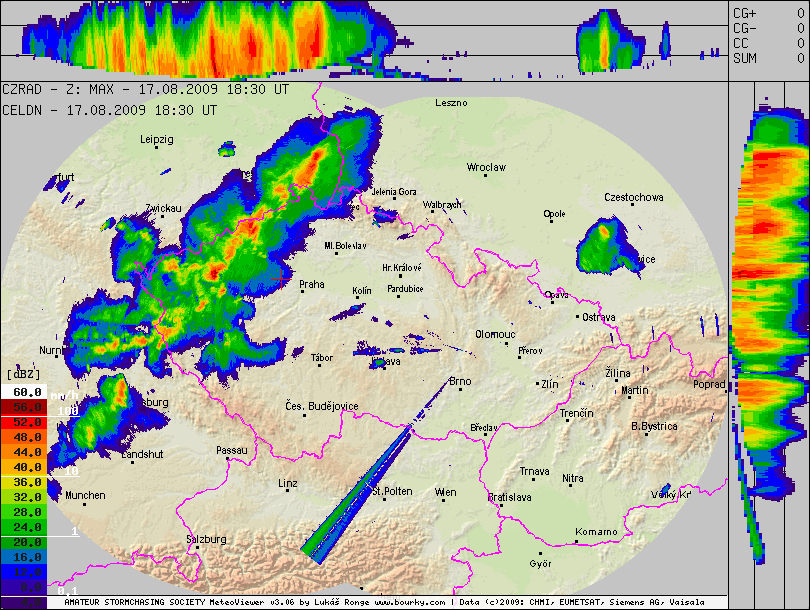Image resolution: width=810 pixels, height=610 pixels.
Task: Select the Komarno city label
Action: click(x=597, y=531)
